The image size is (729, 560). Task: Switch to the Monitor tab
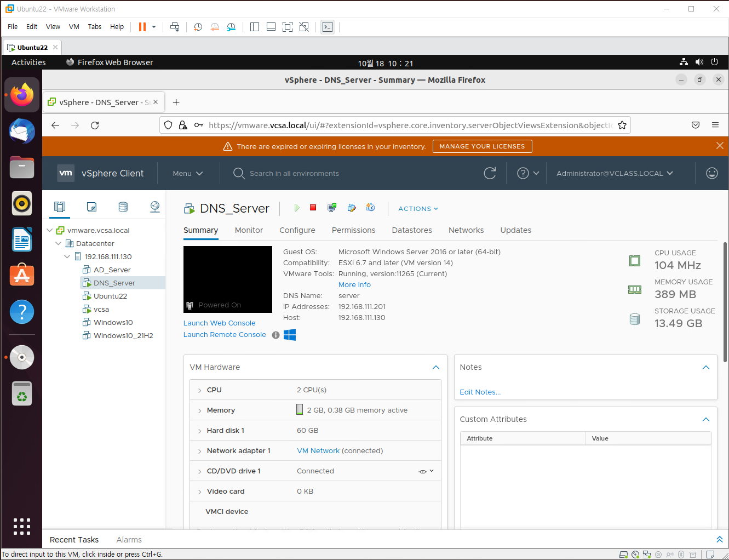pyautogui.click(x=249, y=230)
